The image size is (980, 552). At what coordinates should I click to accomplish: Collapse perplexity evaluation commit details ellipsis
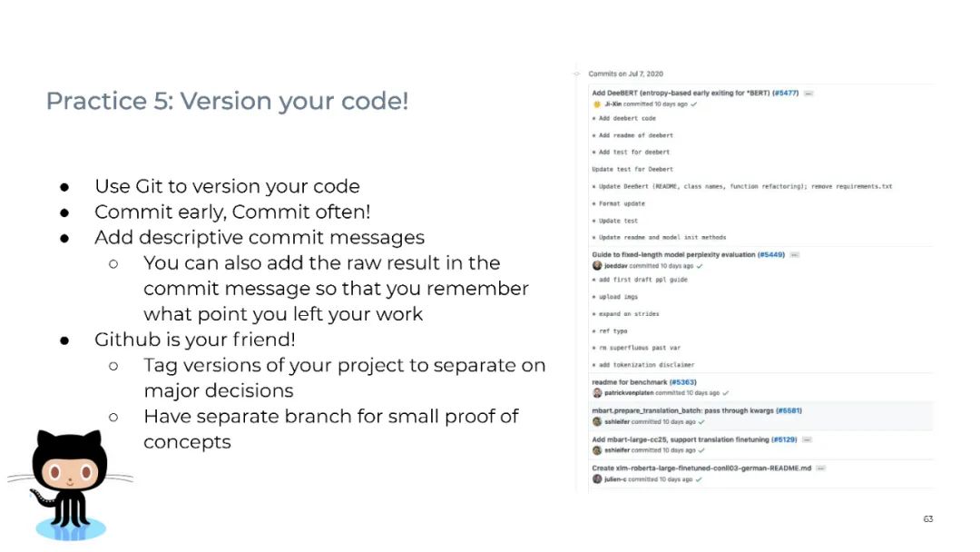pos(795,255)
